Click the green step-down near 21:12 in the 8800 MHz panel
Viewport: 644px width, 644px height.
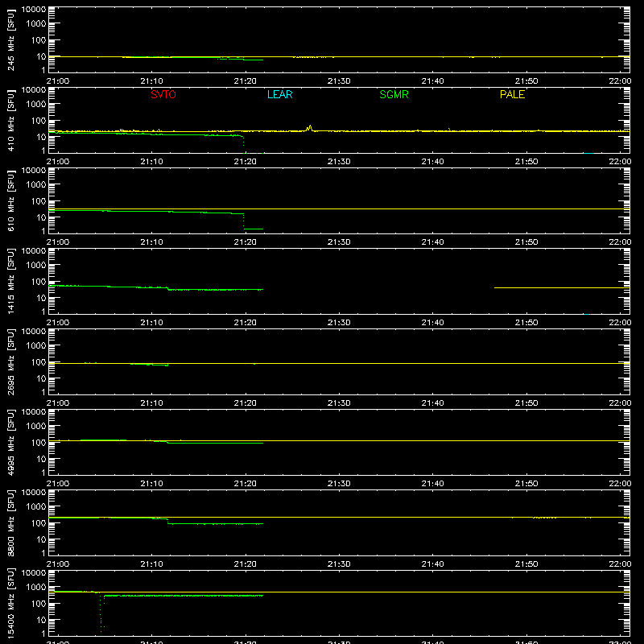[167, 521]
